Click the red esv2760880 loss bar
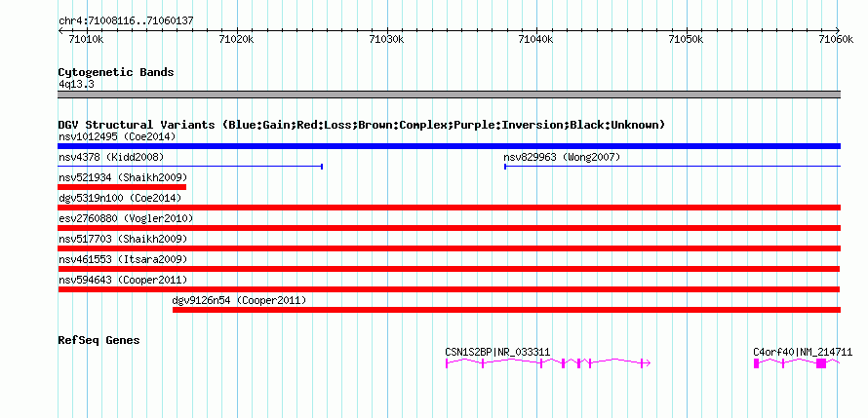Image resolution: width=868 pixels, height=418 pixels. pos(449,228)
